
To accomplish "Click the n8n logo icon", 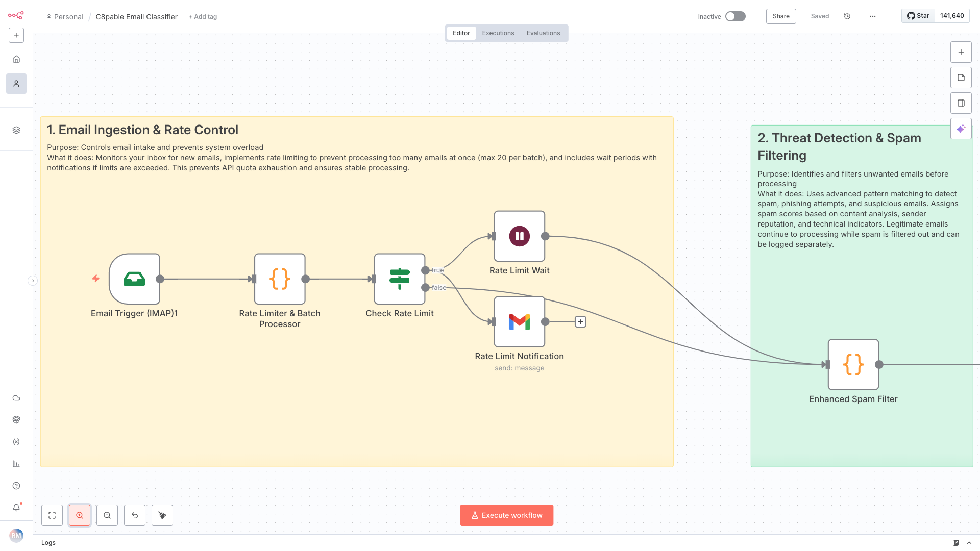I will [16, 15].
